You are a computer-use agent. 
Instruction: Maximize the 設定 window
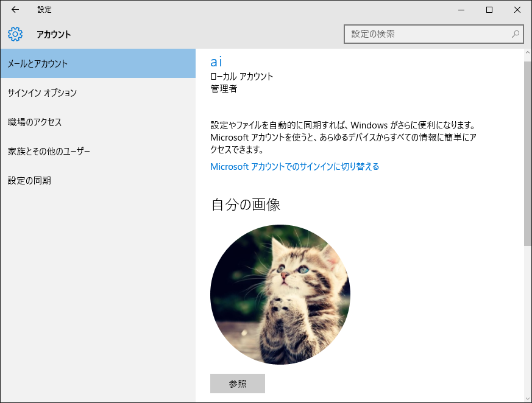pyautogui.click(x=489, y=10)
